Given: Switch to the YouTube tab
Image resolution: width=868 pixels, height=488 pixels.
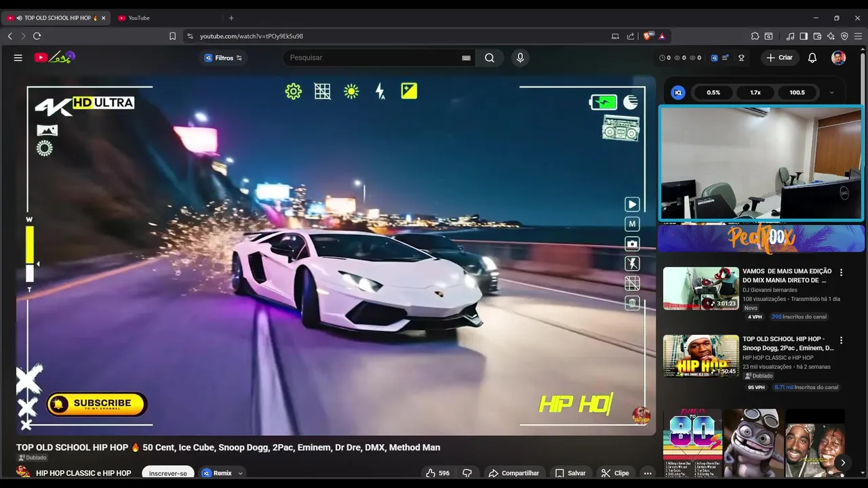Looking at the screenshot, I should coord(167,18).
